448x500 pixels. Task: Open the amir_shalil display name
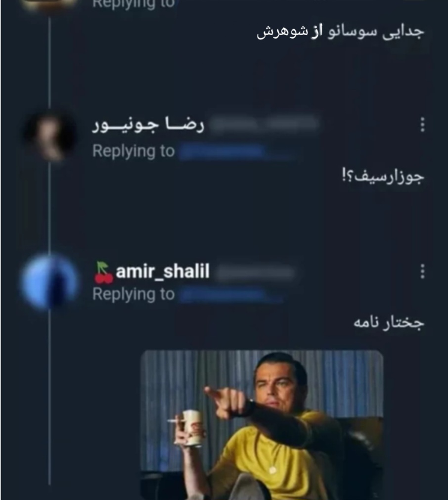coord(163,272)
